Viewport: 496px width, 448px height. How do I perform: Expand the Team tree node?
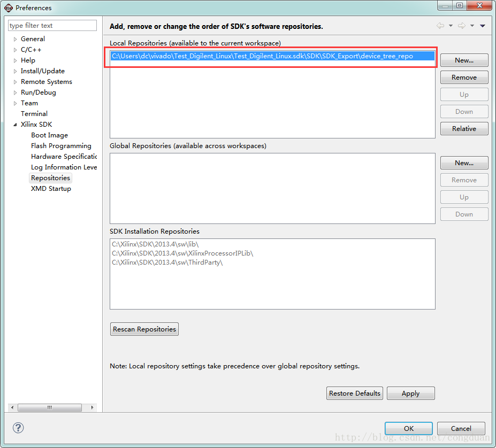[x=15, y=103]
